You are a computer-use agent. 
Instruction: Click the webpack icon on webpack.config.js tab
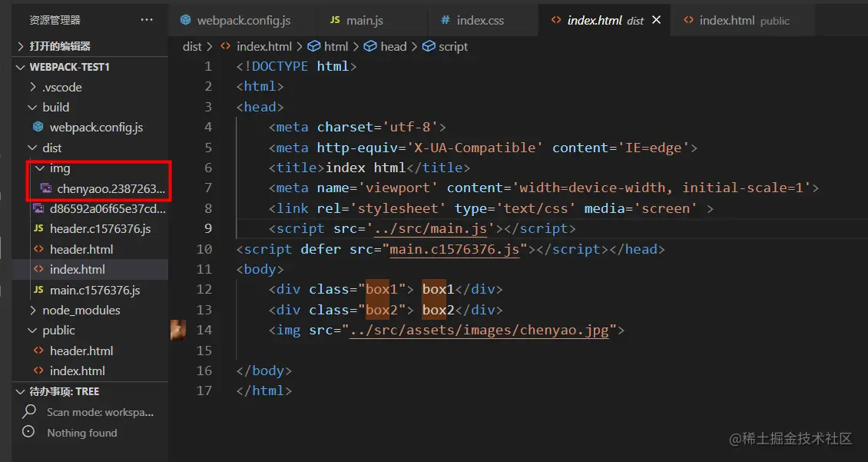tap(186, 20)
